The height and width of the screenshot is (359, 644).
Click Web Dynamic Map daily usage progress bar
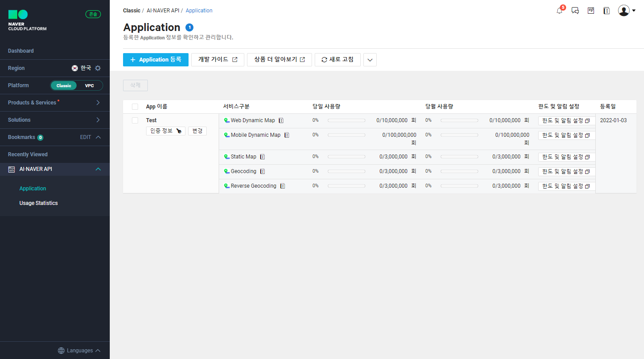pos(347,120)
